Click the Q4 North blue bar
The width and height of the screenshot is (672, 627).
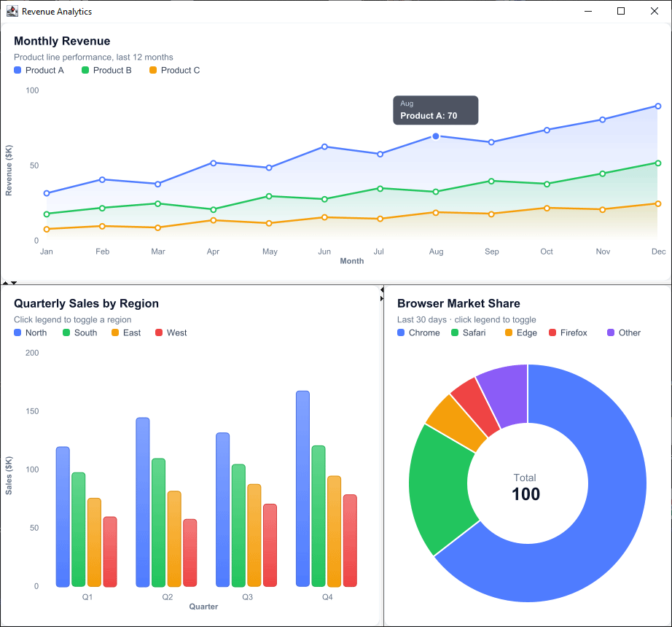click(x=302, y=488)
